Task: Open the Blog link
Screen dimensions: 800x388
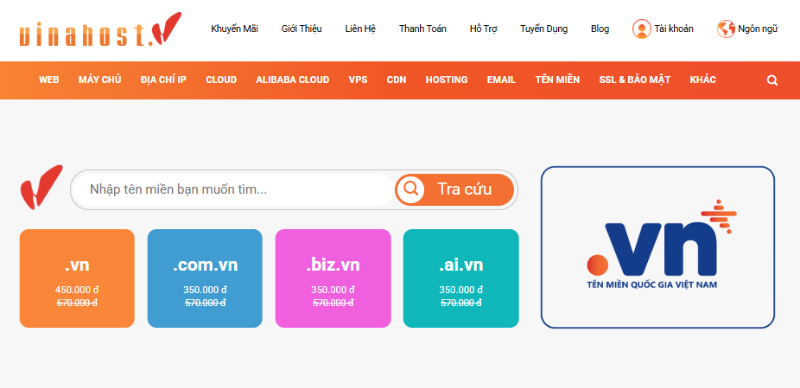Action: point(600,29)
